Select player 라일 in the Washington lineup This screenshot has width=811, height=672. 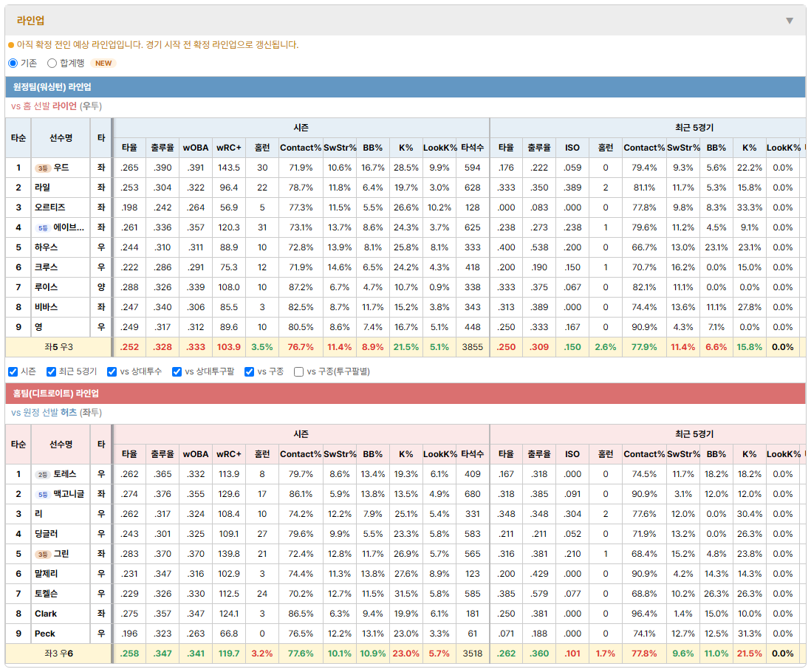coord(42,188)
